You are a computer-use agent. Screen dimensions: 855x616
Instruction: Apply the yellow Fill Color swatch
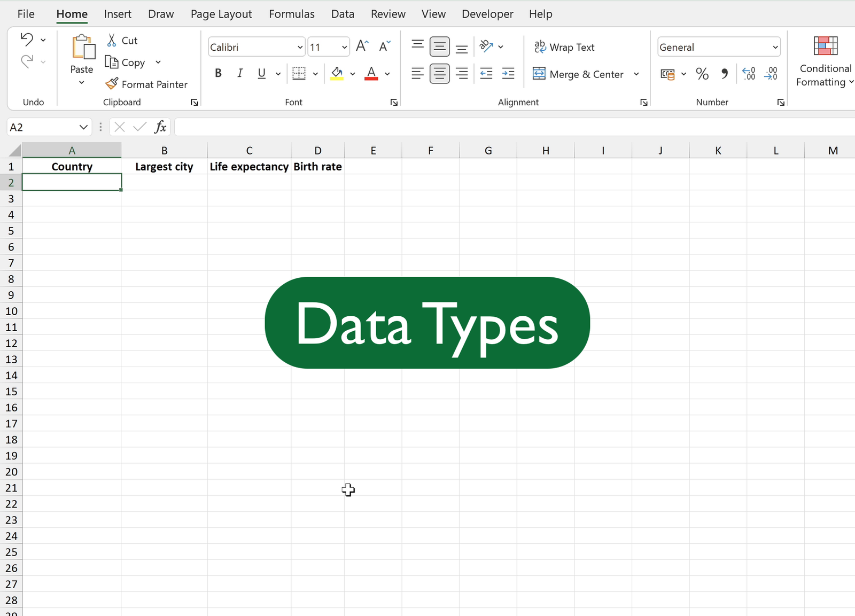[337, 74]
